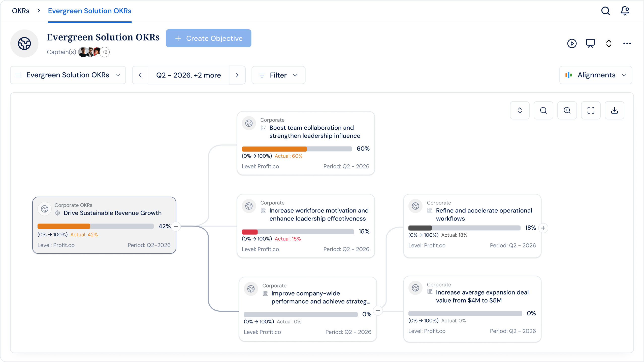Open Boost team collaboration objective title
This screenshot has height=362, width=644.
point(315,132)
